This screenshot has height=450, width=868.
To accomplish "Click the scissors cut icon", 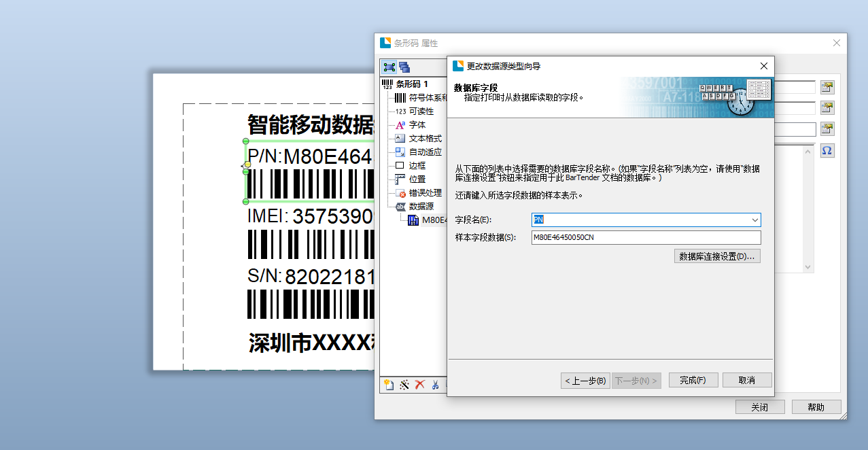I will [435, 385].
